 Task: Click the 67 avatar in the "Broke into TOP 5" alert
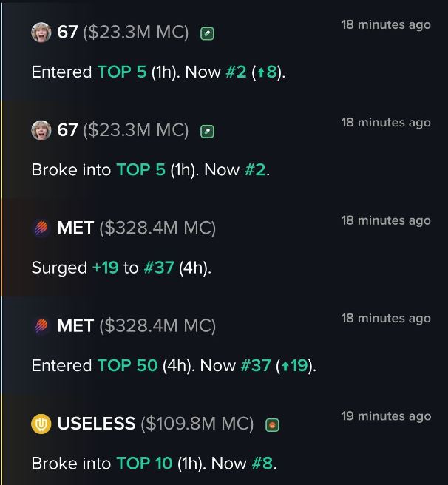point(41,130)
